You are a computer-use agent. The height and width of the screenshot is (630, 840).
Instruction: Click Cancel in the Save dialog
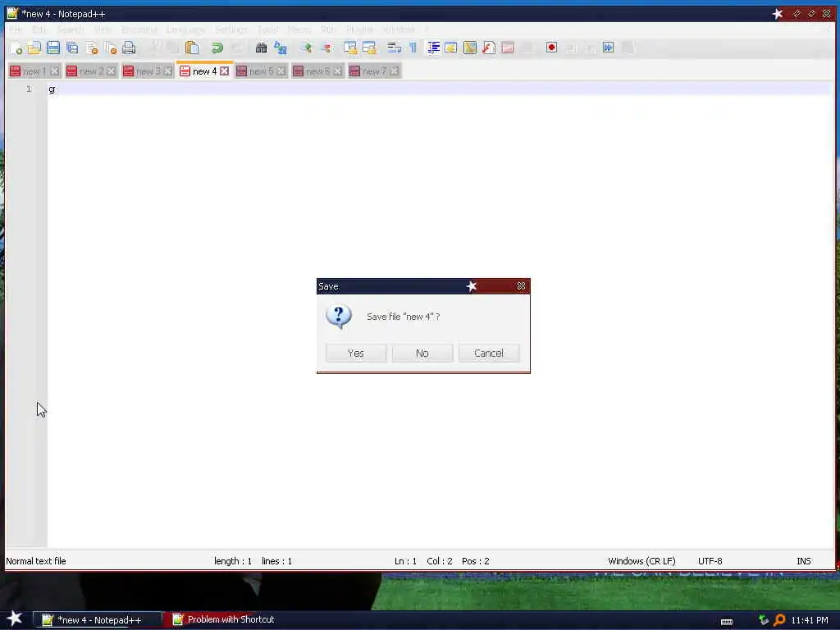[x=489, y=354]
